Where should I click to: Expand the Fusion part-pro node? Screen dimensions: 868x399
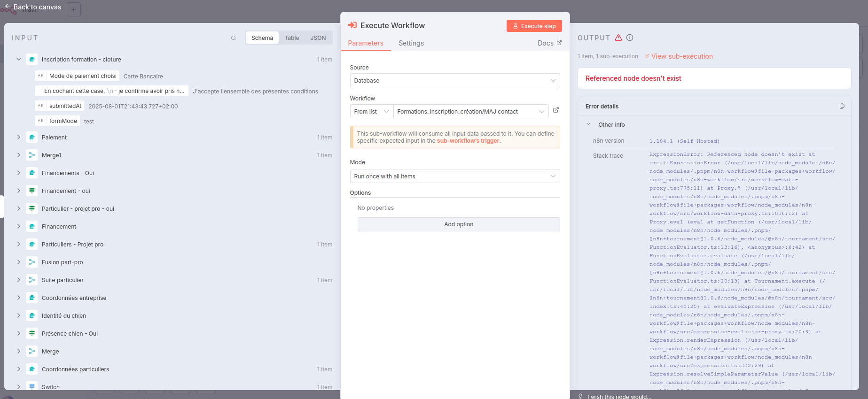pos(19,262)
